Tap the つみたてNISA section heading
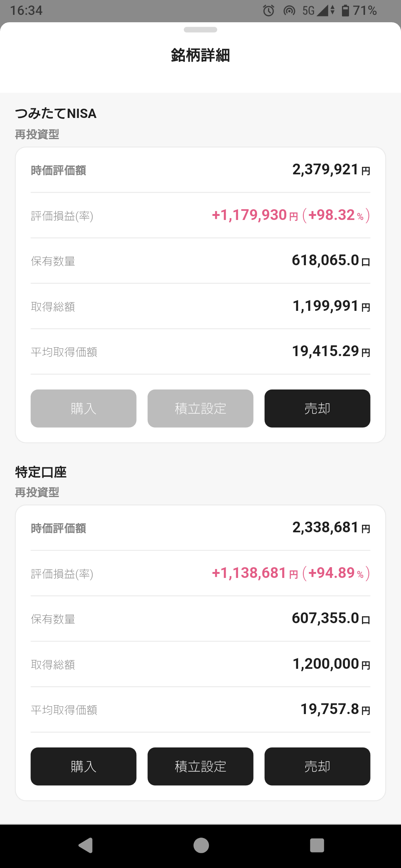The height and width of the screenshot is (868, 401). tap(56, 114)
